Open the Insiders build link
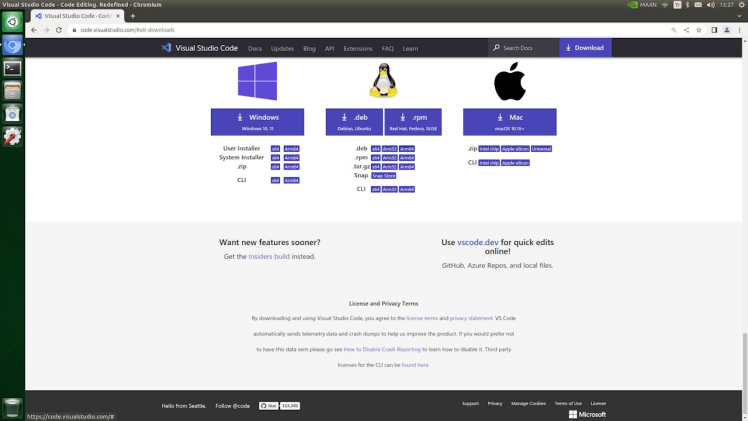748x421 pixels. 269,257
